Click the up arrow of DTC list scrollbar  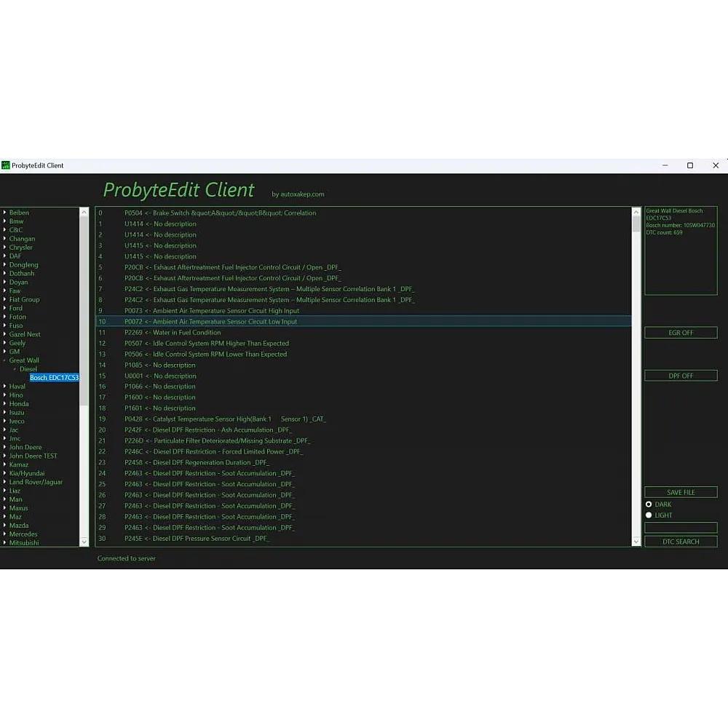[636, 212]
